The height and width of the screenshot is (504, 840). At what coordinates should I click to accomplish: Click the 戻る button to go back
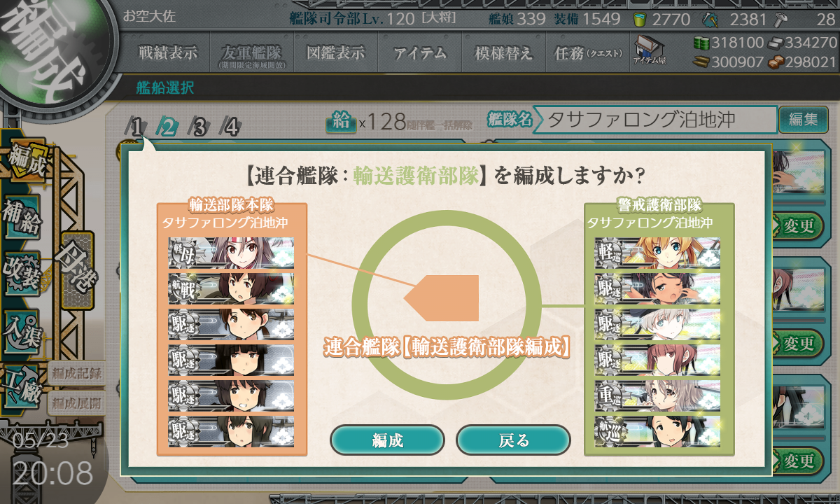513,440
